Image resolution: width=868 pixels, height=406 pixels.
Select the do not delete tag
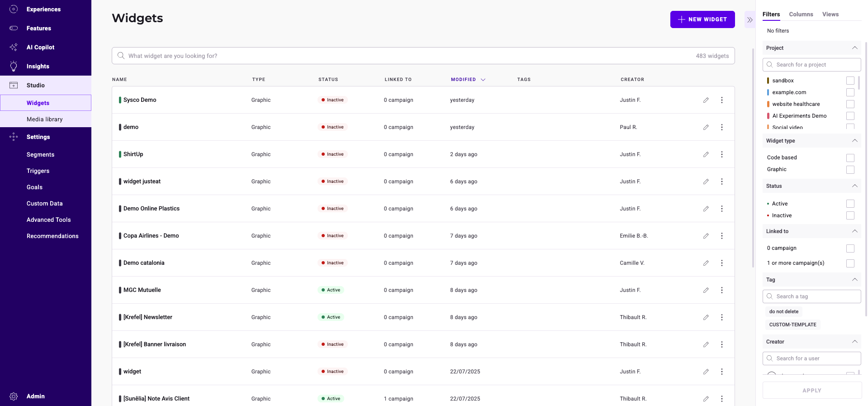pos(784,311)
